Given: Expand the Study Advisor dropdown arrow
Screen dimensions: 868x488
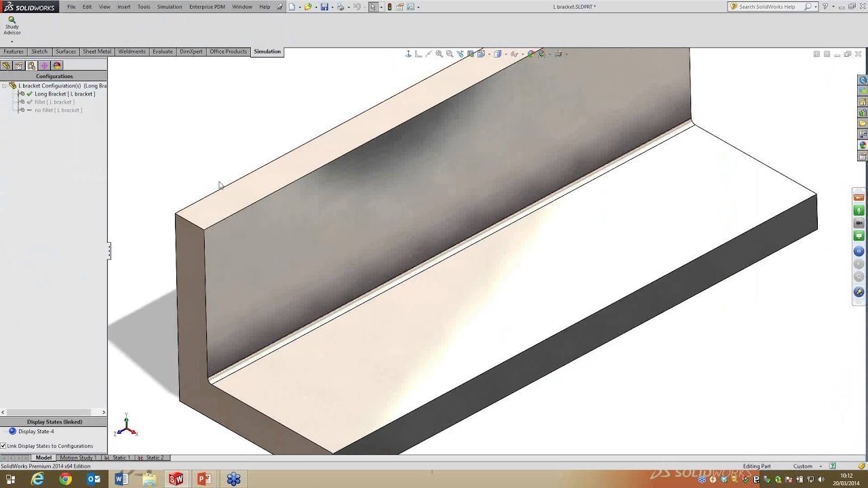Looking at the screenshot, I should click(x=12, y=41).
